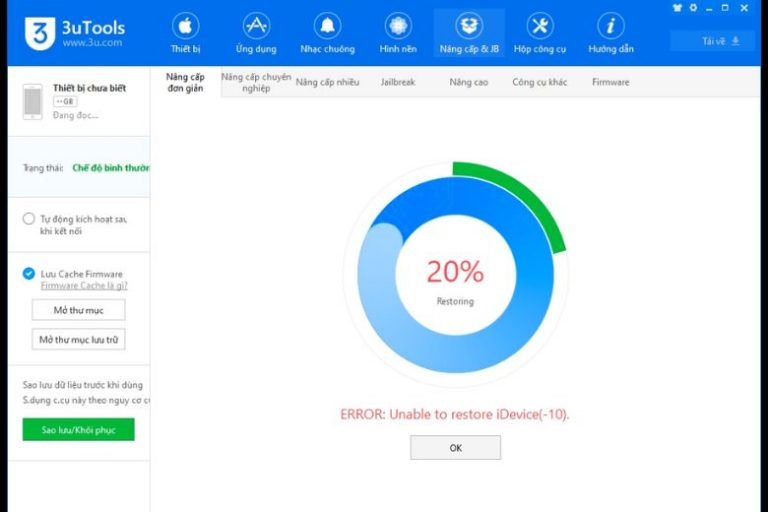Open the Firmware Cache là gì link
Viewport: 768px width, 512px height.
tap(84, 286)
